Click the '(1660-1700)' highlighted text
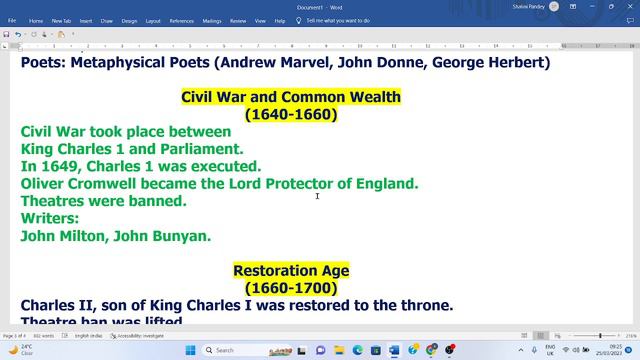640x360 pixels. pos(291,288)
